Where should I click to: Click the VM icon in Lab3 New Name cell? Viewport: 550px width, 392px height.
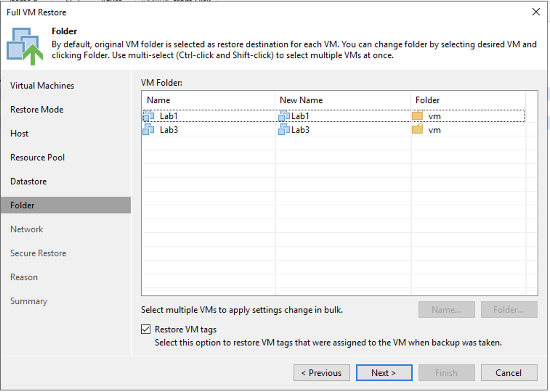(x=284, y=130)
